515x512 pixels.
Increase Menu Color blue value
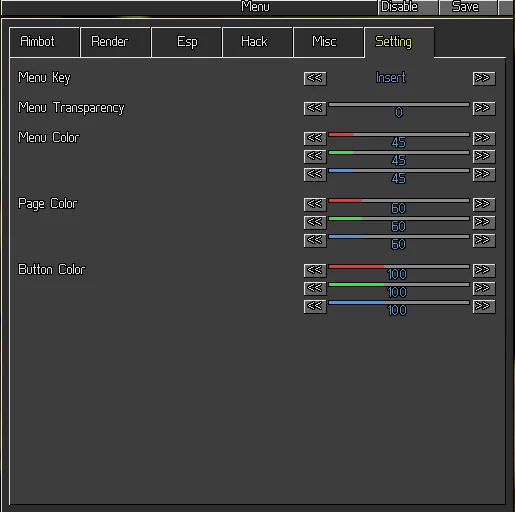[x=484, y=174]
